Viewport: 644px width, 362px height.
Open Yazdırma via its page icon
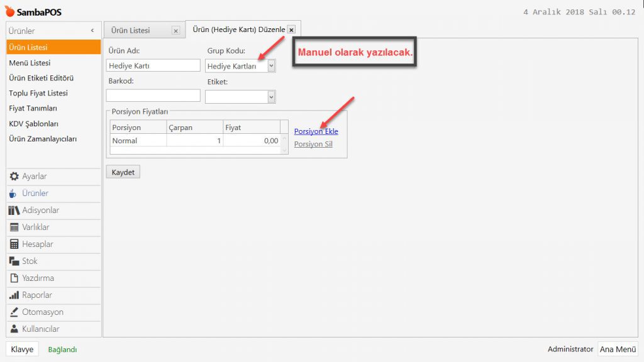14,278
